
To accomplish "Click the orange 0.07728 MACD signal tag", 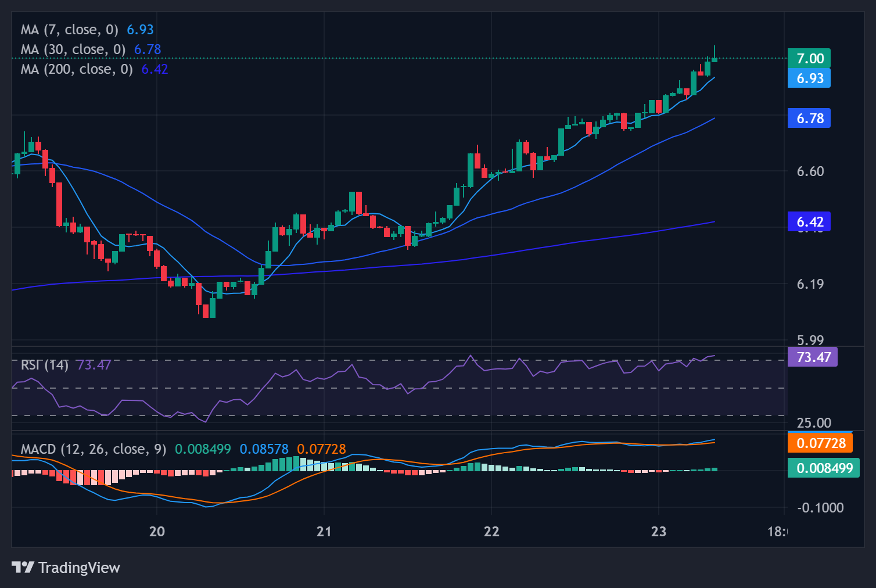I will [820, 443].
